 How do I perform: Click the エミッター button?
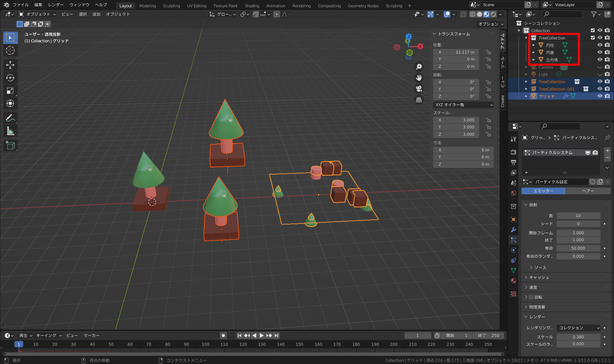pyautogui.click(x=543, y=191)
